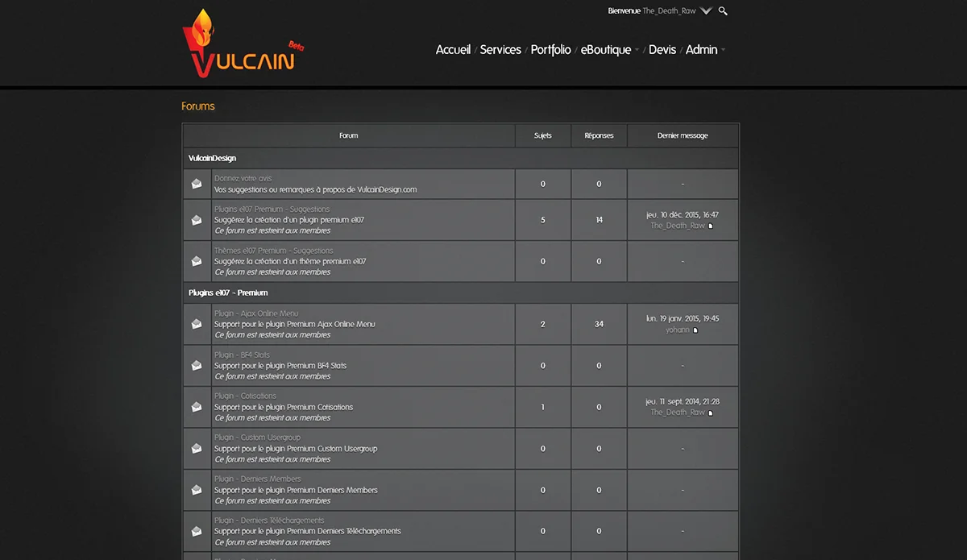967x560 pixels.
Task: Open the Admin dropdown arrow
Action: (x=723, y=50)
